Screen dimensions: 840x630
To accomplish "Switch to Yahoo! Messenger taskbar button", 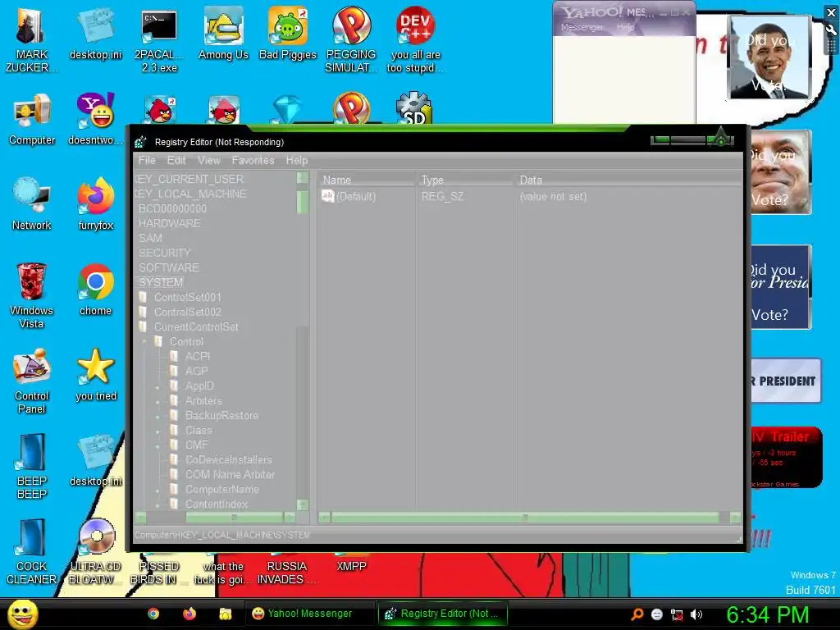I will click(309, 614).
